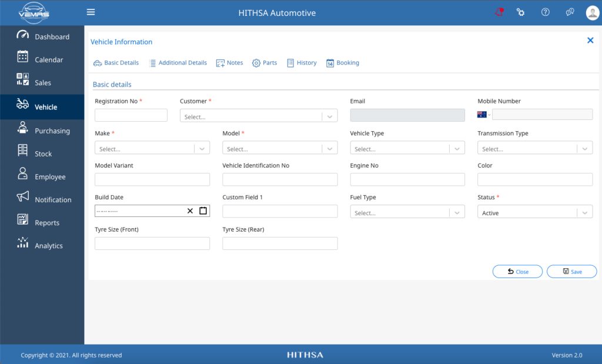This screenshot has width=602, height=364.
Task: Toggle the hamburger menu icon
Action: pos(91,12)
